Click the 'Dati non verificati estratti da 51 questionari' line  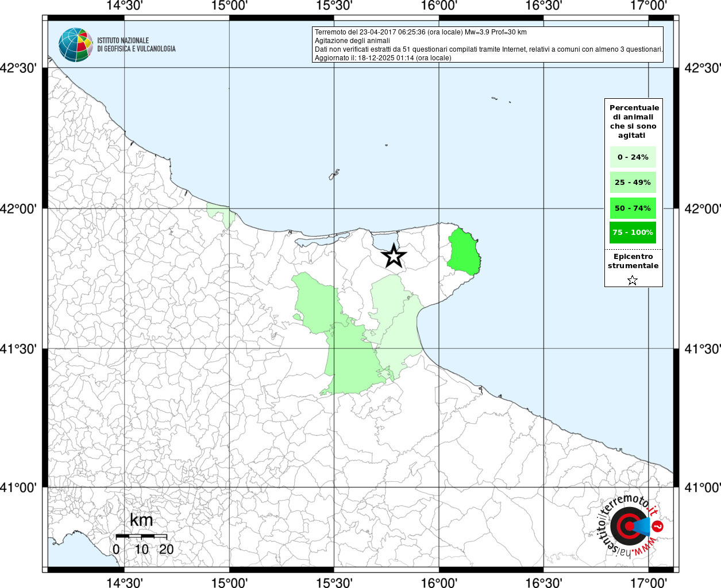(x=489, y=49)
